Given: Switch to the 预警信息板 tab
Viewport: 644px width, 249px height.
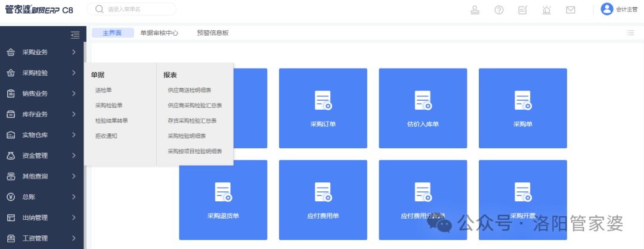Looking at the screenshot, I should click(x=213, y=33).
